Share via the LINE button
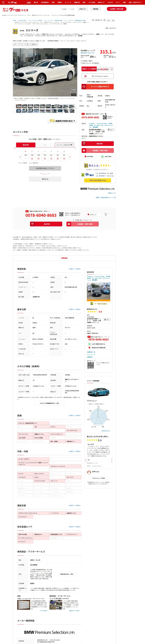Screen dimensions: 145x644 106,156
